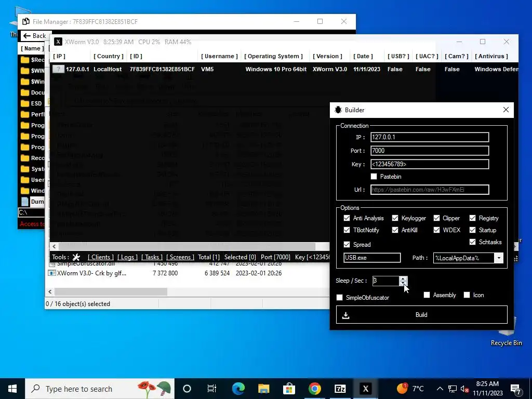532x399 pixels.
Task: Select the Reco folder in File Manager
Action: pyautogui.click(x=33, y=158)
